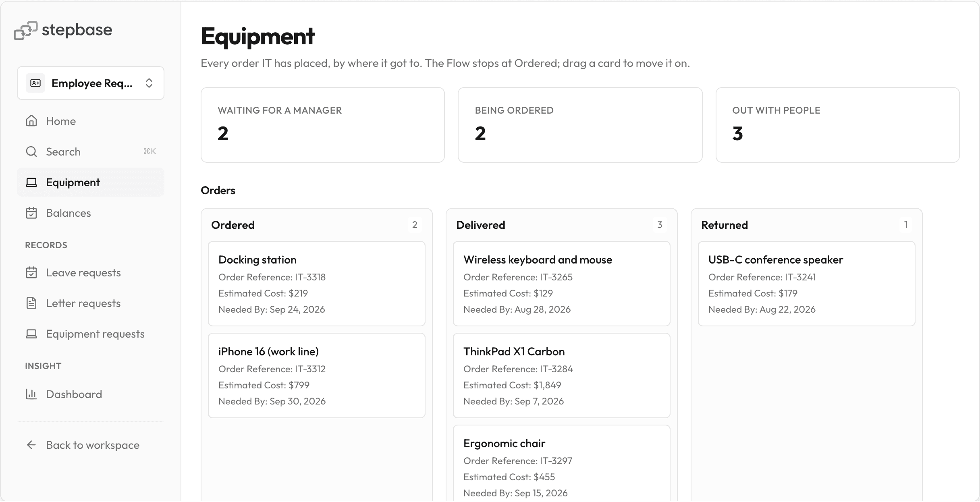This screenshot has width=980, height=502.
Task: Click Order Reference: IT-3241
Action: point(762,277)
